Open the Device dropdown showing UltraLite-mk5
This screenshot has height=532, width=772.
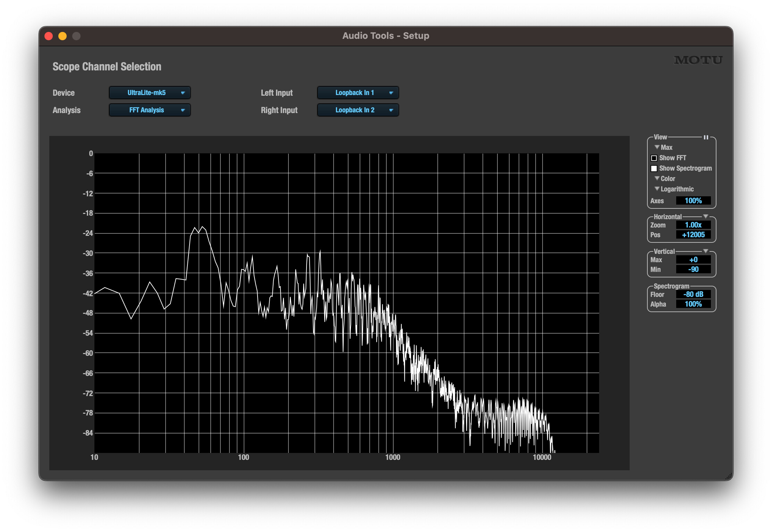point(150,93)
